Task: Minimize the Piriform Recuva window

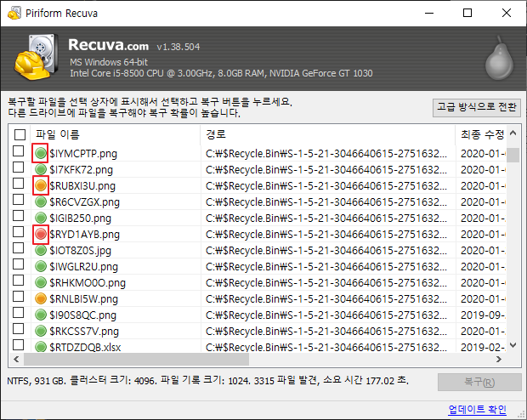Action: pos(429,13)
